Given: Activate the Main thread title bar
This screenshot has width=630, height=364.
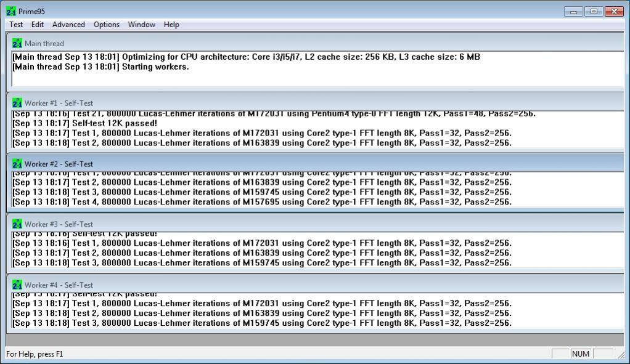Looking at the screenshot, I should 316,43.
